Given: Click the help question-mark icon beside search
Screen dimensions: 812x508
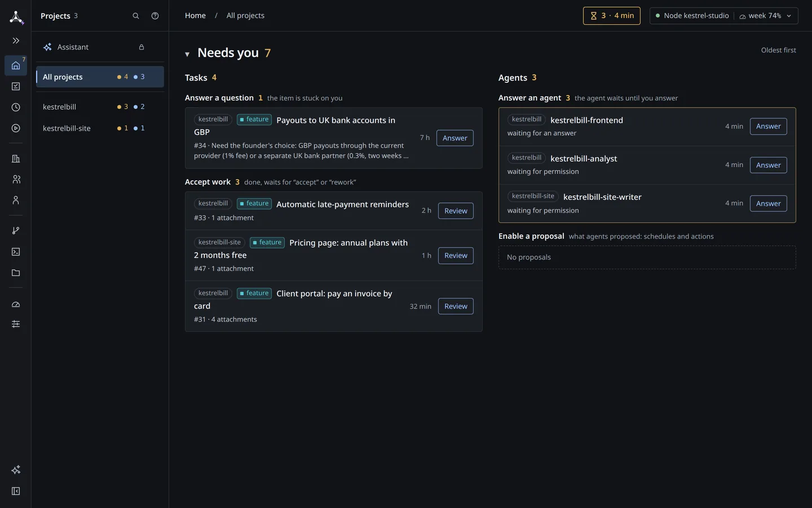Looking at the screenshot, I should pos(155,16).
